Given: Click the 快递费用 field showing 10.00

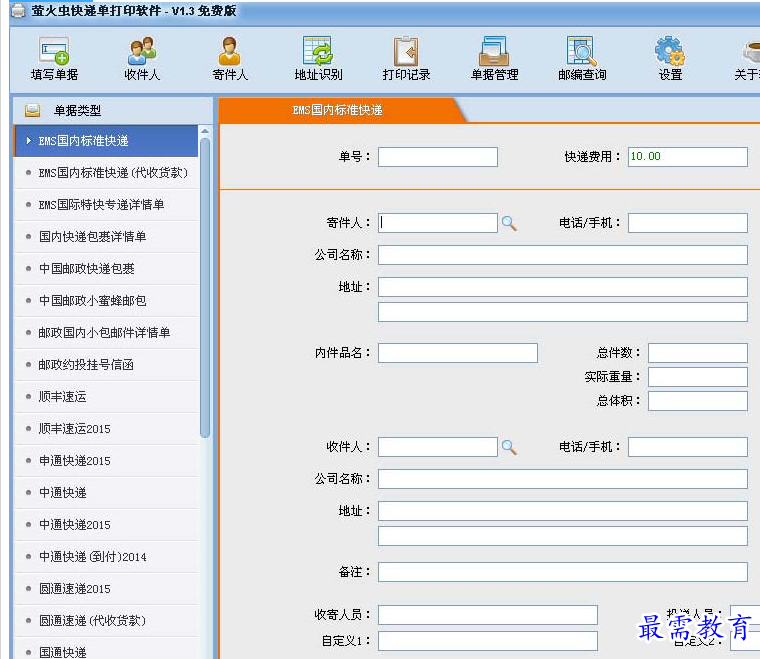Looking at the screenshot, I should pos(687,157).
